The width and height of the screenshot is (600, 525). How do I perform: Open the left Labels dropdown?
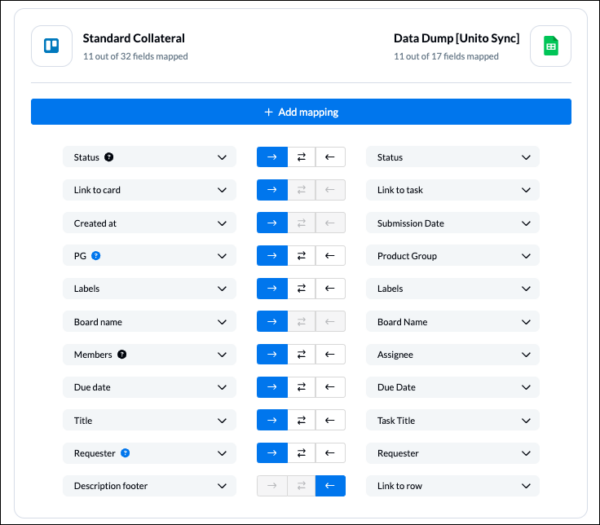click(150, 289)
